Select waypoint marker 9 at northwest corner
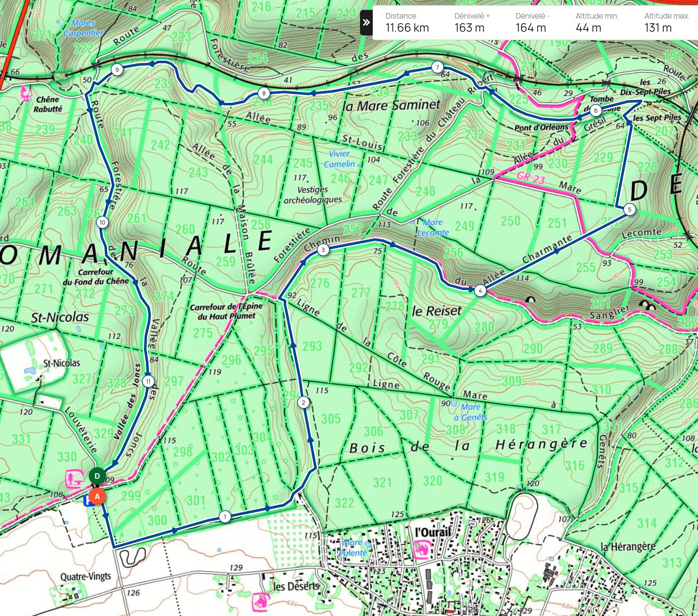 pyautogui.click(x=117, y=70)
